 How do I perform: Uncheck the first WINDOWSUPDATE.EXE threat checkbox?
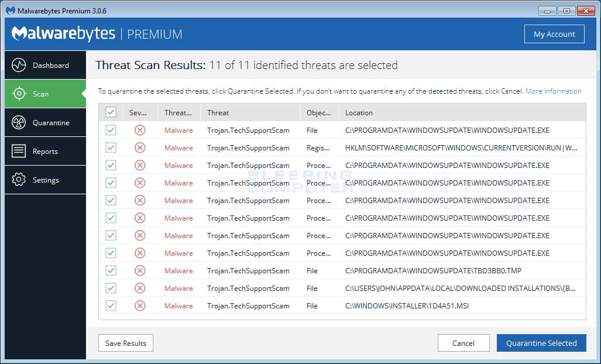point(111,130)
